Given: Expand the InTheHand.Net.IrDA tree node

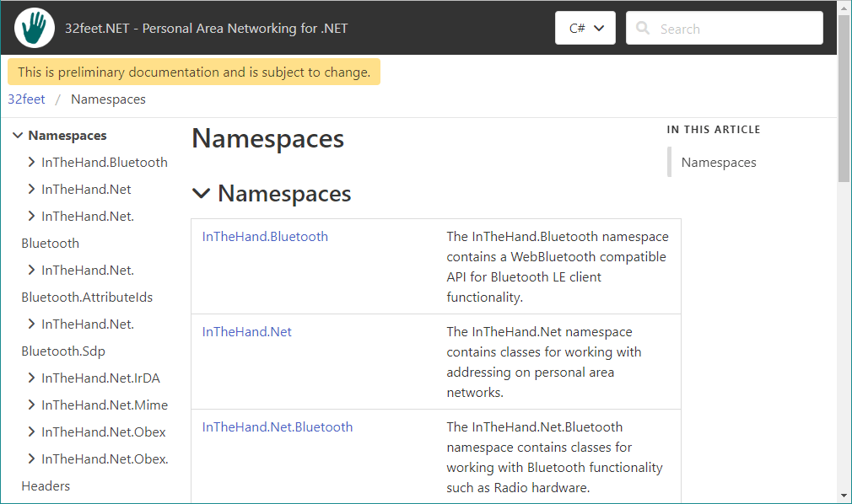Looking at the screenshot, I should (31, 378).
